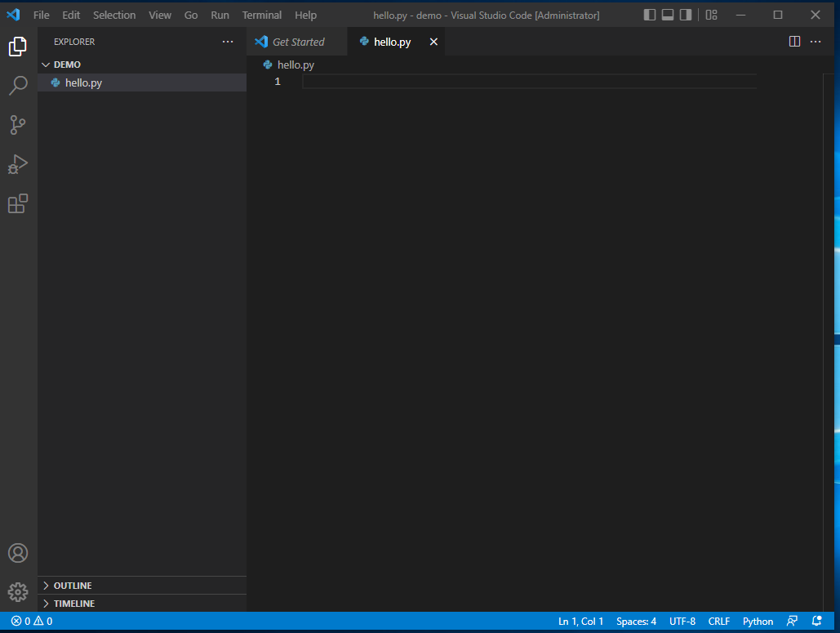The height and width of the screenshot is (633, 840).
Task: Open the Run menu
Action: tap(220, 15)
